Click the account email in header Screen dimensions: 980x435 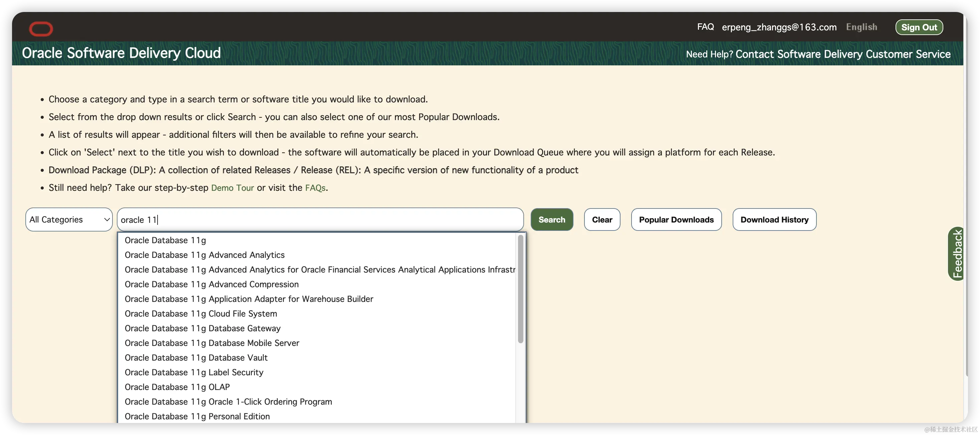(x=779, y=27)
